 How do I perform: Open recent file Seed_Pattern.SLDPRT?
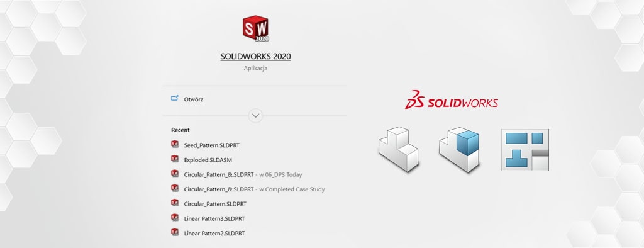[x=212, y=145]
